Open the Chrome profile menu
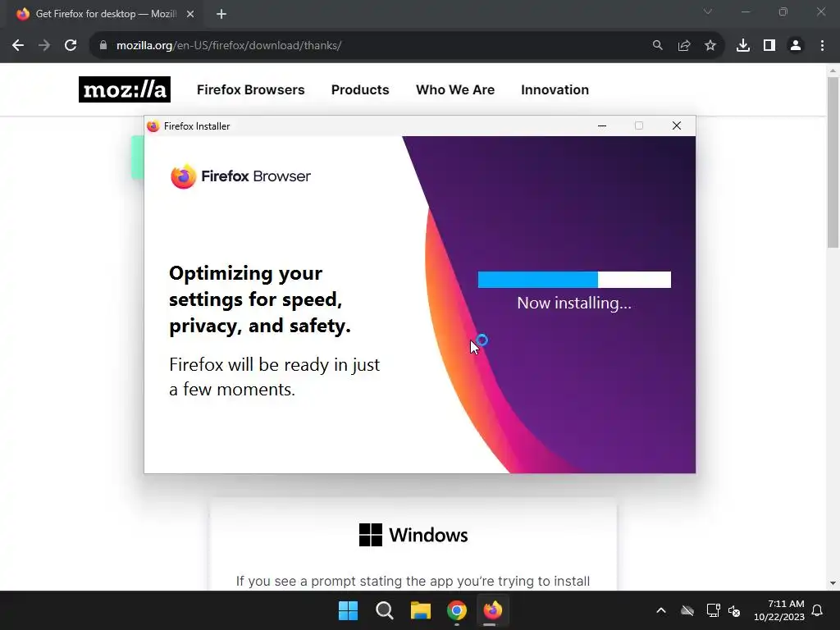Image resolution: width=840 pixels, height=630 pixels. (796, 46)
